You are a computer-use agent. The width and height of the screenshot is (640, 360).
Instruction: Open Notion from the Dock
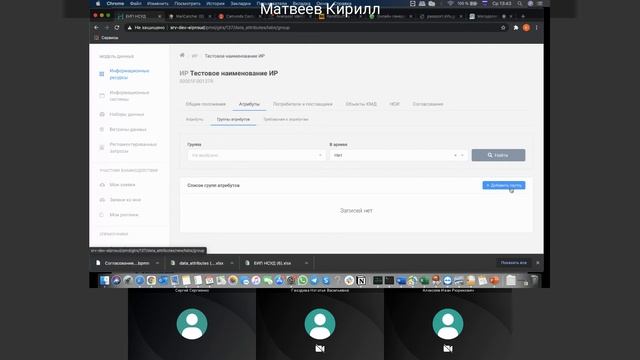pos(361,280)
